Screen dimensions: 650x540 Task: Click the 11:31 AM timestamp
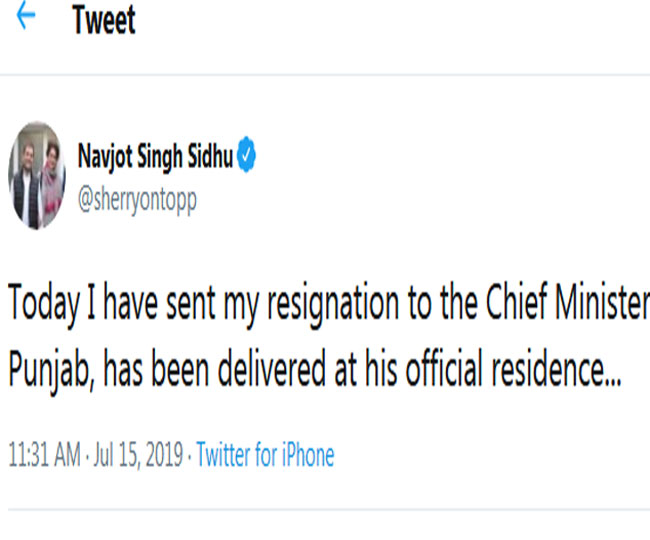pyautogui.click(x=43, y=456)
